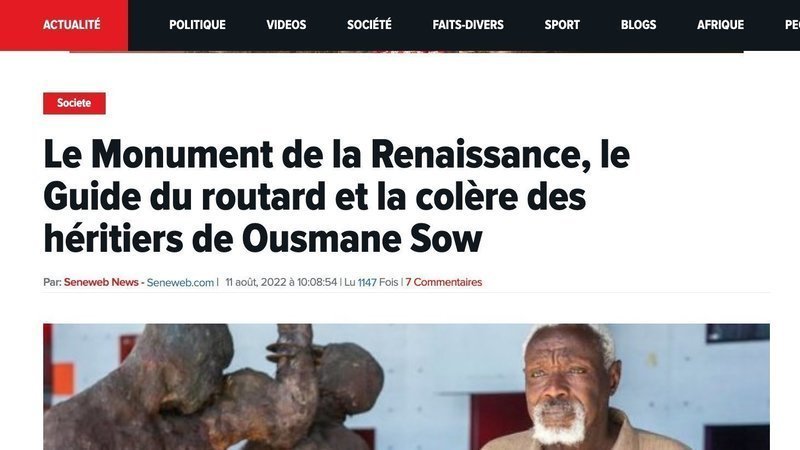Screen dimensions: 800x450
Task: Open the FAITS-DIVERS section
Action: (468, 25)
